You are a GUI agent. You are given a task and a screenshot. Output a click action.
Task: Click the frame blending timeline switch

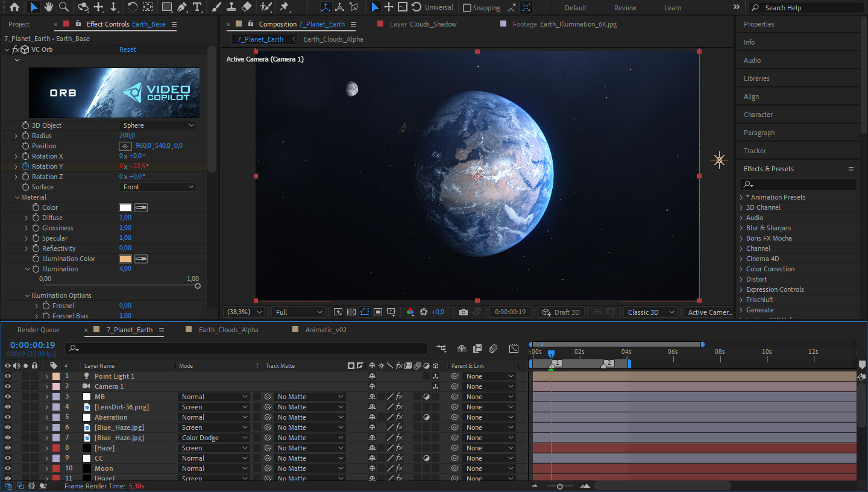tap(477, 348)
